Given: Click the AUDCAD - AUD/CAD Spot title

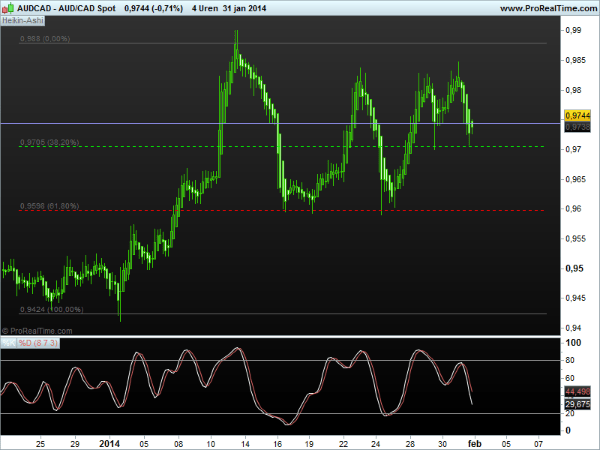Looking at the screenshot, I should 66,8.
